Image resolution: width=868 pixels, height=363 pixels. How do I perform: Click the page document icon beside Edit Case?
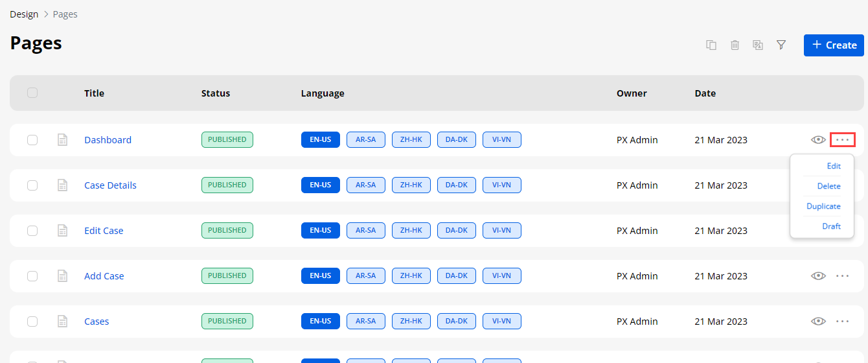tap(63, 231)
